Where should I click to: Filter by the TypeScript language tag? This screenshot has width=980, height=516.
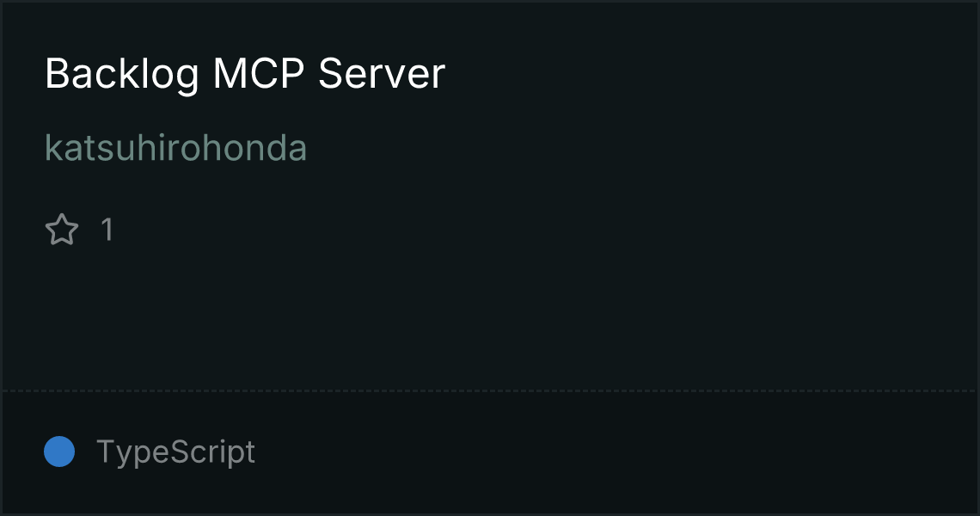tap(175, 451)
